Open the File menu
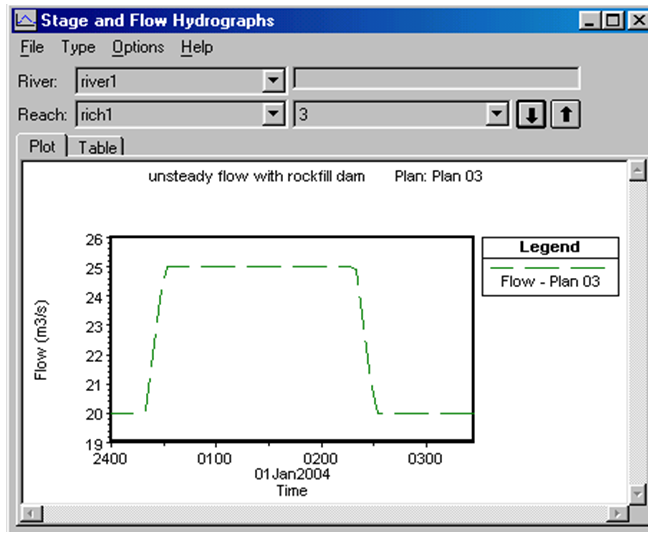 click(x=32, y=47)
